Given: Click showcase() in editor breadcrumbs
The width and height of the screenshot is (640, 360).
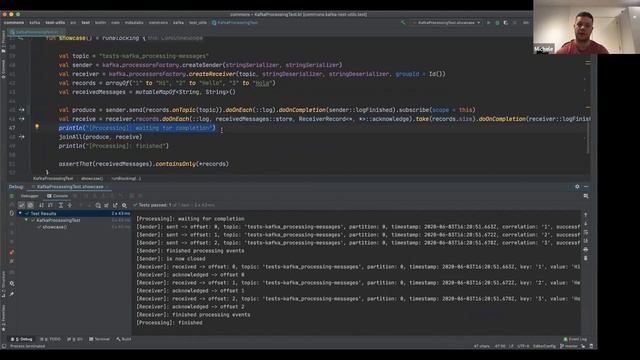Looking at the screenshot, I should click(92, 178).
